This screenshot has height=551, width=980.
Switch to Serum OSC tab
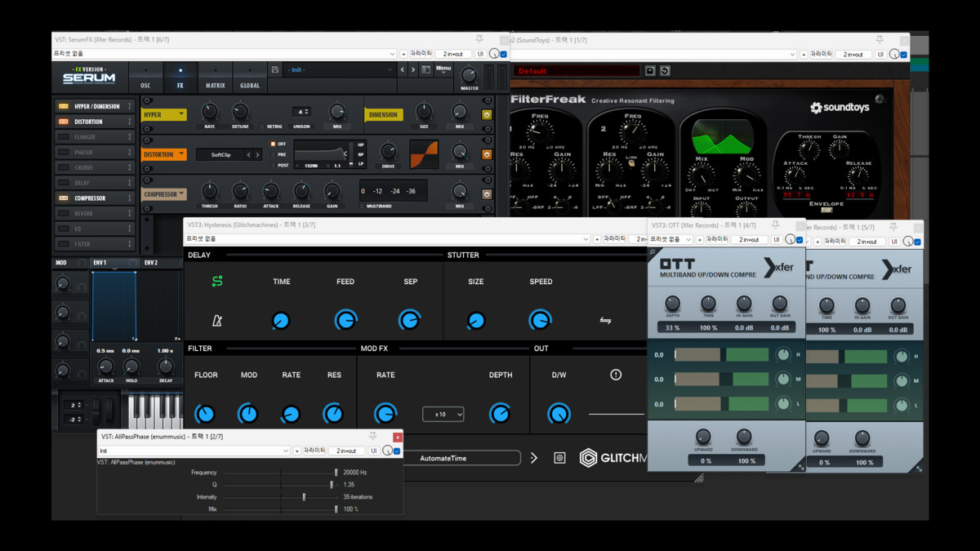point(145,78)
